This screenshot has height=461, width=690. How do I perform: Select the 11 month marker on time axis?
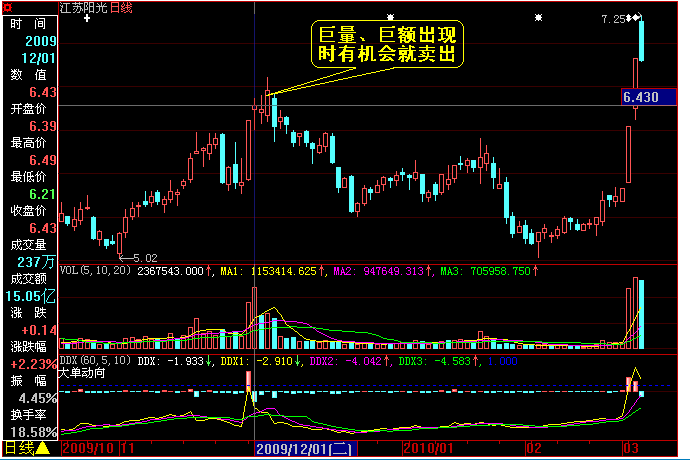pos(128,449)
